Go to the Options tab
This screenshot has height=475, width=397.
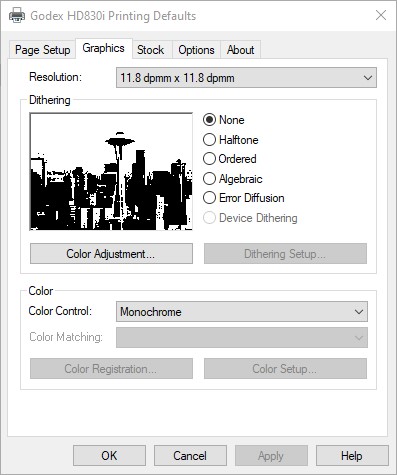[x=196, y=50]
